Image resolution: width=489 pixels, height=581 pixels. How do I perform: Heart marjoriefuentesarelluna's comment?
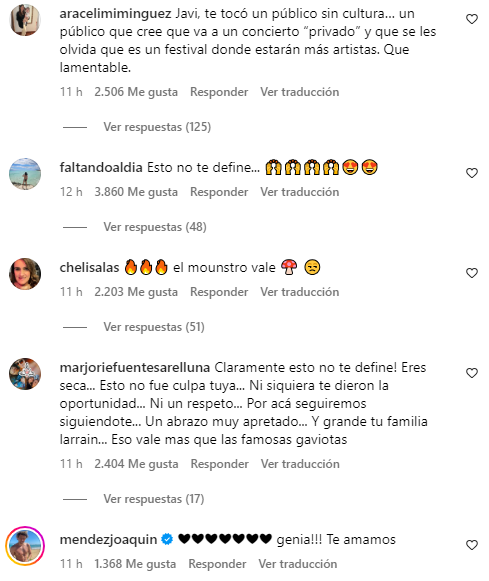click(x=472, y=373)
